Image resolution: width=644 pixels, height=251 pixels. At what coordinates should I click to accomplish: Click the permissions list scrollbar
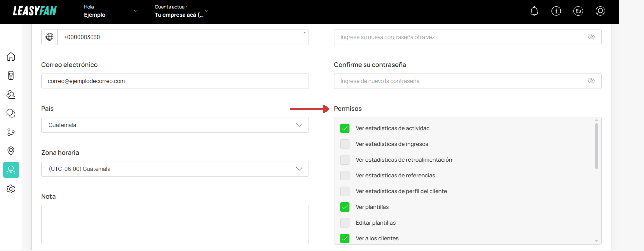[x=596, y=146]
